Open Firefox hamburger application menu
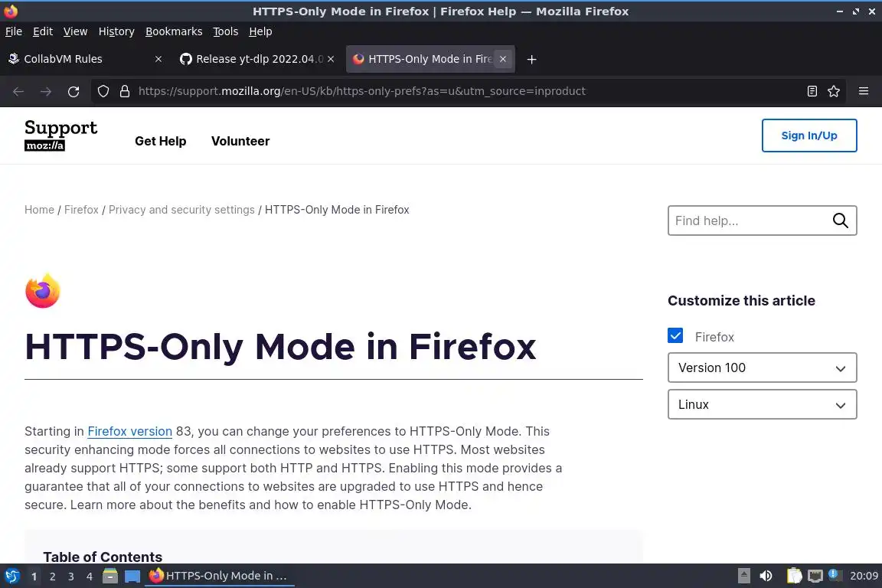The image size is (882, 588). coord(864,91)
